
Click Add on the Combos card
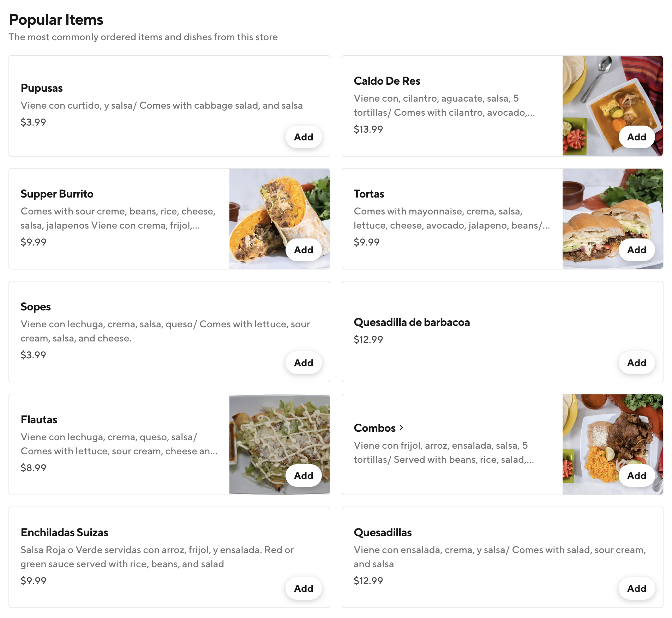tap(636, 475)
